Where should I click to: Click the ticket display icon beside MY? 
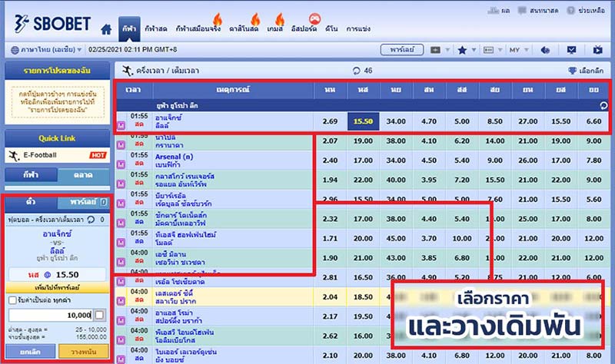pos(488,50)
